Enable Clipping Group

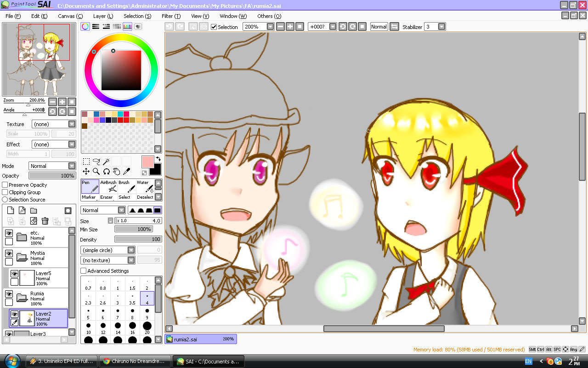click(5, 192)
